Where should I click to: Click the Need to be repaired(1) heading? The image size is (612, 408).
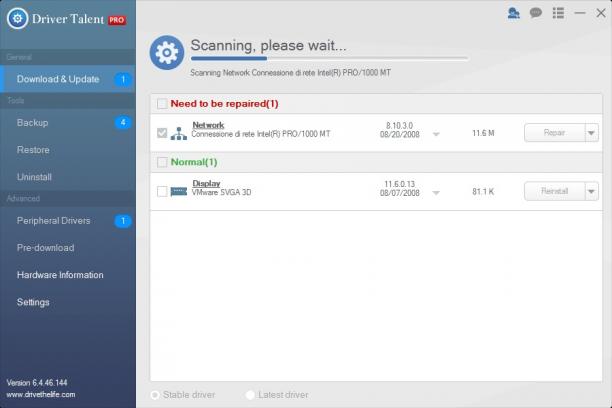(224, 104)
